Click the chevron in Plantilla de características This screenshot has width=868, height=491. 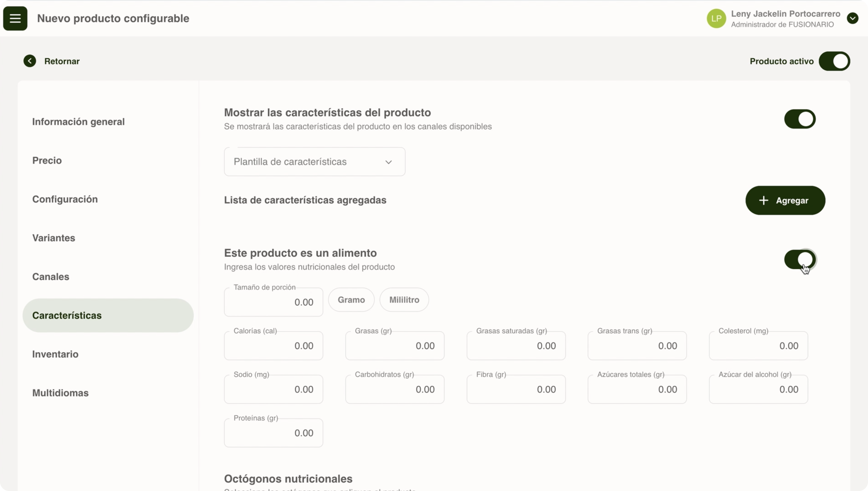[x=389, y=162]
